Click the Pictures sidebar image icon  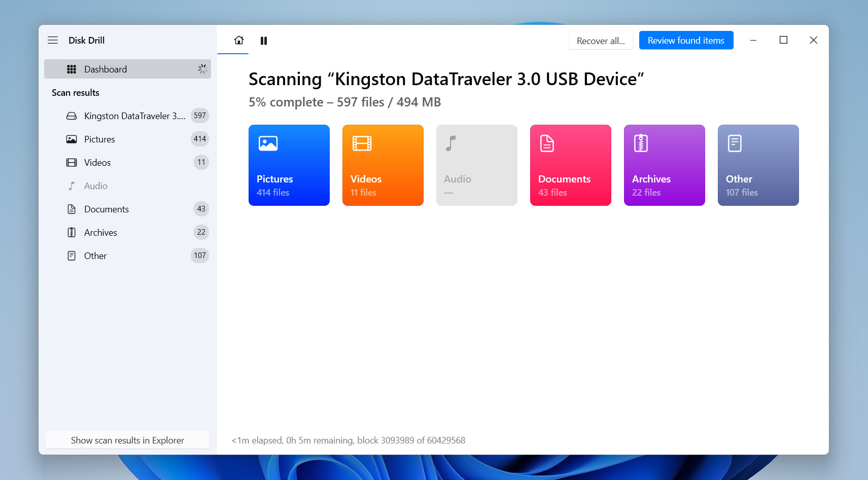point(72,139)
